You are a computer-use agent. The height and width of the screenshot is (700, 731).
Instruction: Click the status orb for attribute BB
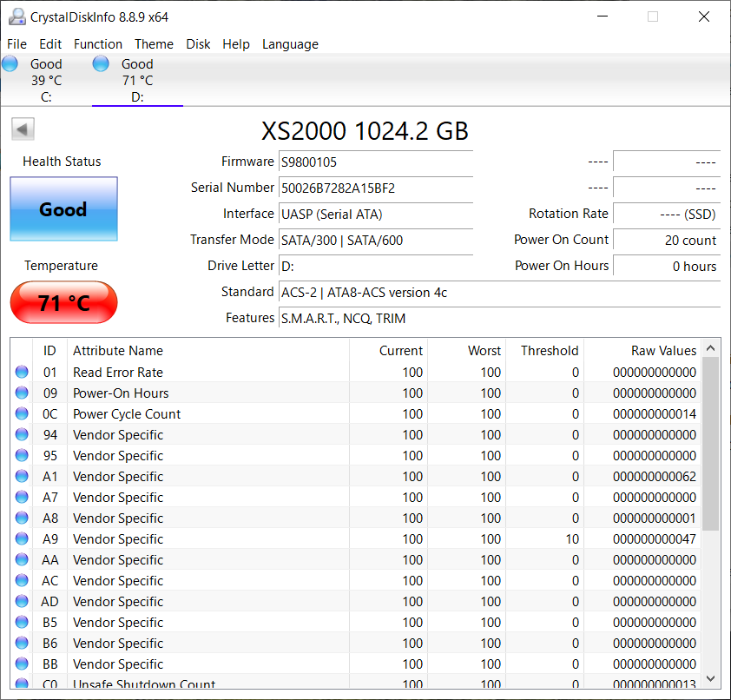[x=22, y=664]
